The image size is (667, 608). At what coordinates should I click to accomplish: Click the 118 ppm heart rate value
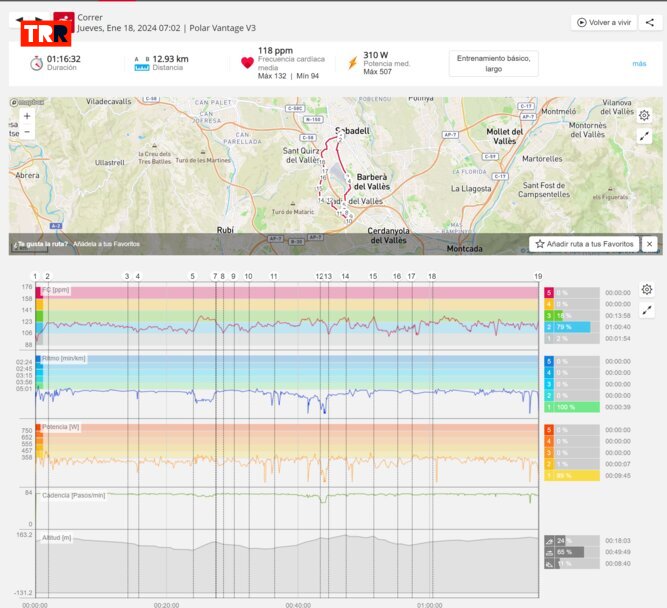[x=275, y=51]
